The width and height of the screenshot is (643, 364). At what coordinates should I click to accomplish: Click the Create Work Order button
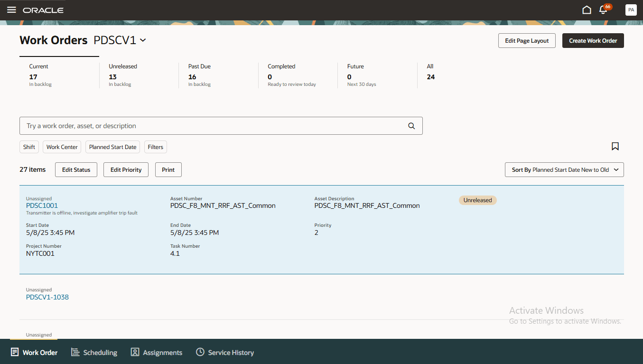[x=593, y=40]
